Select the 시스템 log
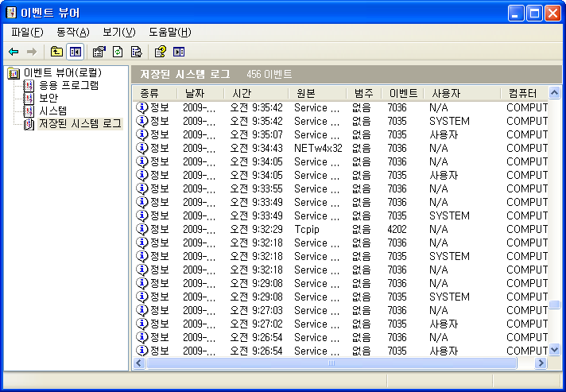This screenshot has width=566, height=392. coord(53,111)
